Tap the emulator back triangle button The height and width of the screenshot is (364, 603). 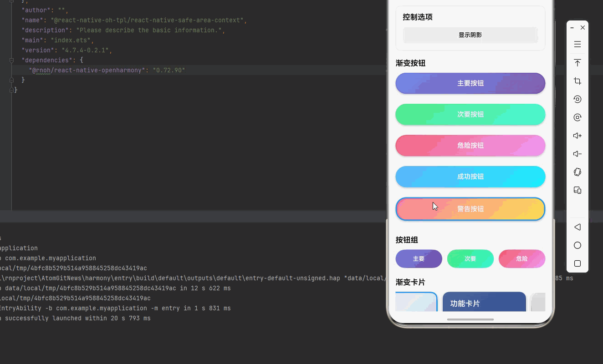577,227
